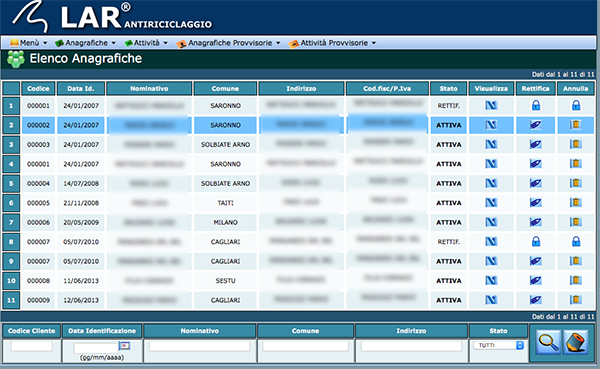The image size is (600, 369).
Task: Click the Rettifica pen icon for row 10
Action: pyautogui.click(x=535, y=281)
